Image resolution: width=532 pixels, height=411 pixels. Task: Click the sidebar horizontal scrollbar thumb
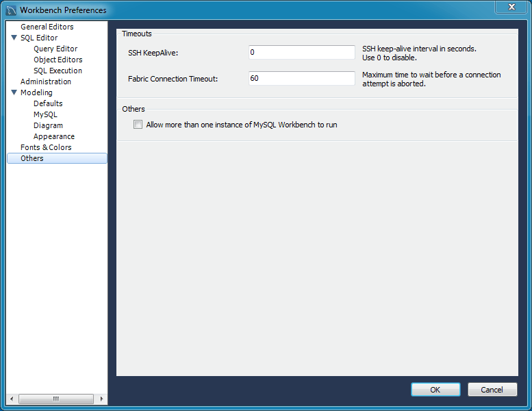click(x=56, y=399)
